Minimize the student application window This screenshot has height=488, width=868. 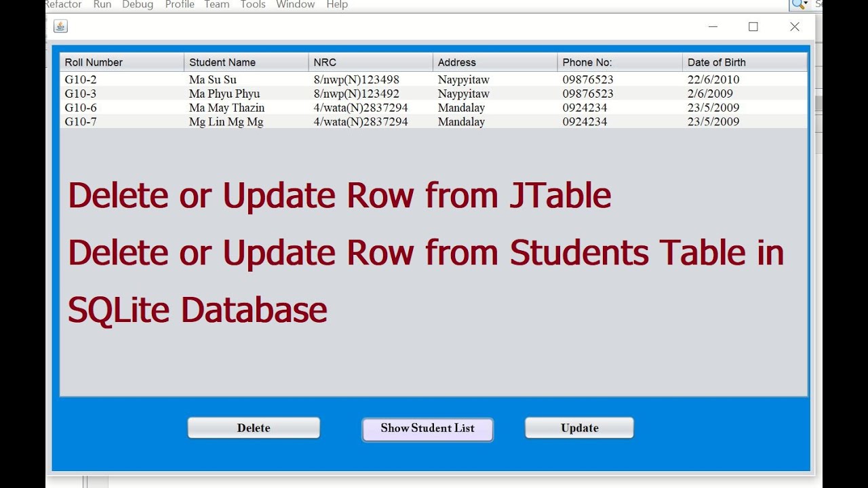point(713,26)
